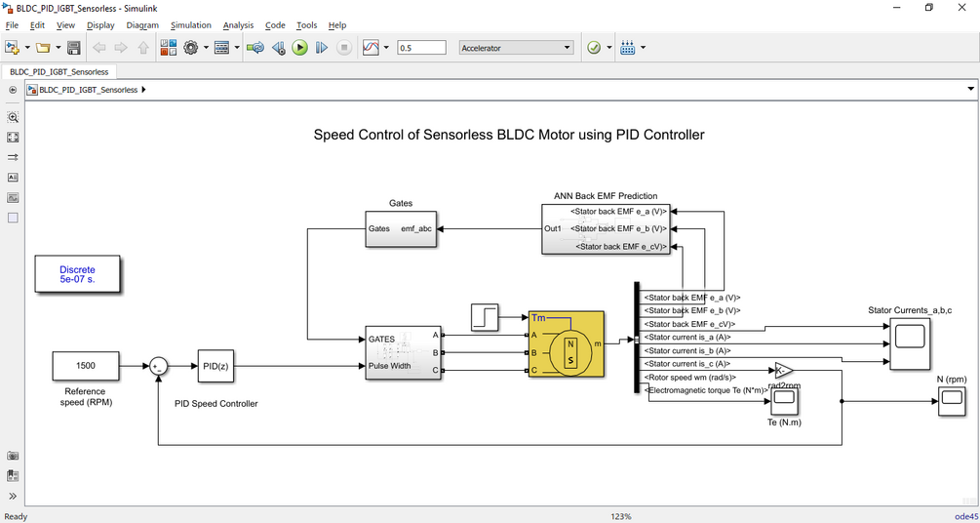The height and width of the screenshot is (523, 980).
Task: Click the Save model floppy icon
Action: coord(74,48)
